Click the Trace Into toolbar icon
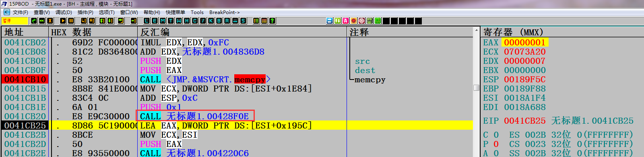Screen dimensions: 644x157 click(x=102, y=20)
